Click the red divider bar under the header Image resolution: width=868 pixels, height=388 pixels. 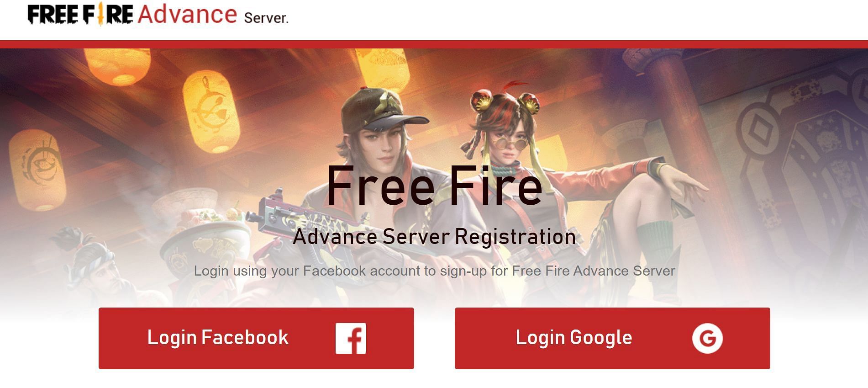(434, 44)
